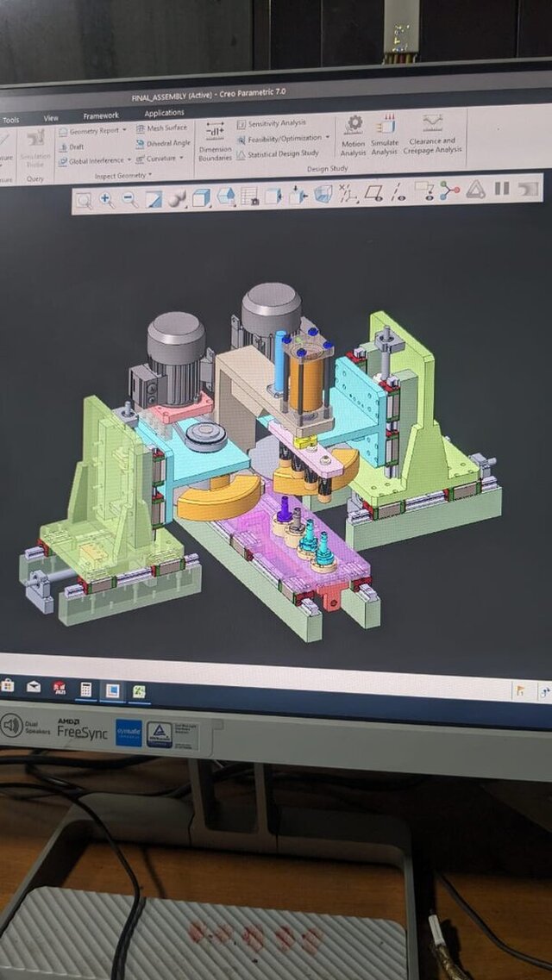Click the active Creo taskbar icon
Image resolution: width=552 pixels, height=980 pixels.
tap(112, 690)
